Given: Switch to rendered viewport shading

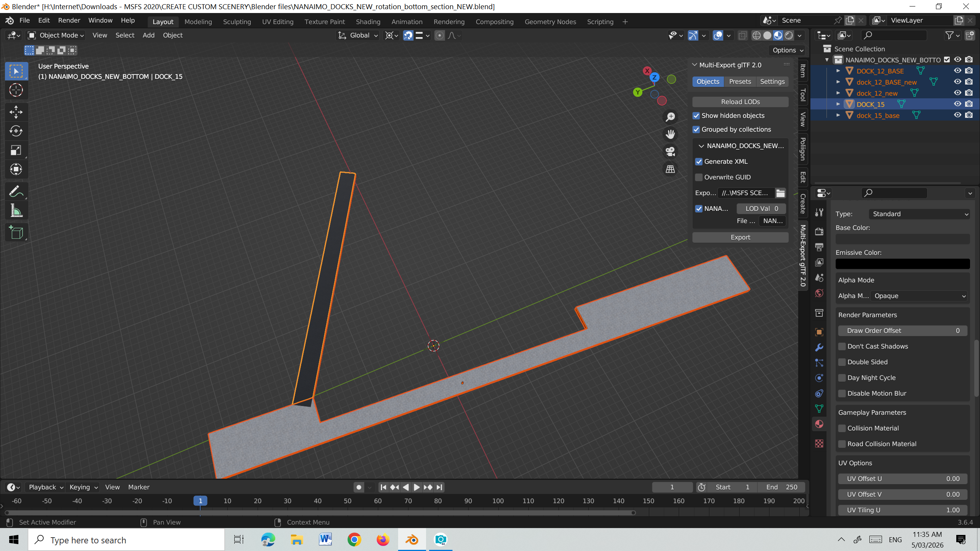Looking at the screenshot, I should (789, 36).
